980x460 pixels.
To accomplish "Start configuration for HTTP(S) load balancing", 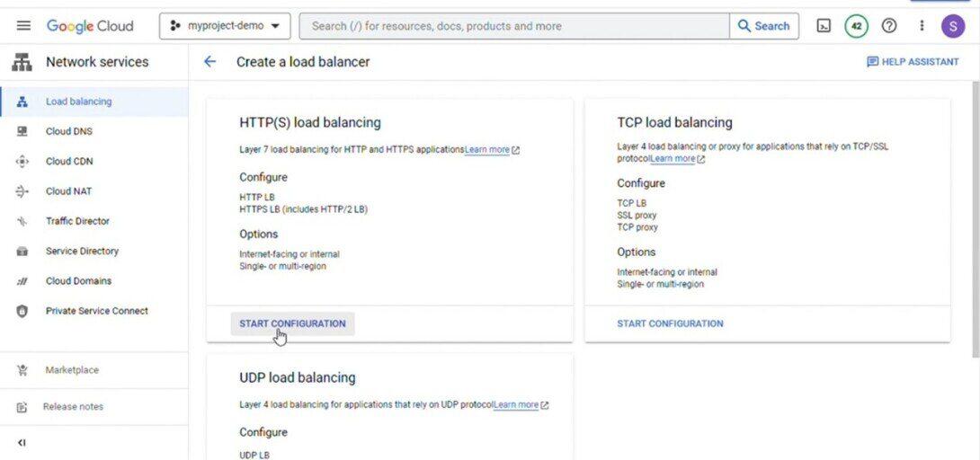I will tap(292, 323).
